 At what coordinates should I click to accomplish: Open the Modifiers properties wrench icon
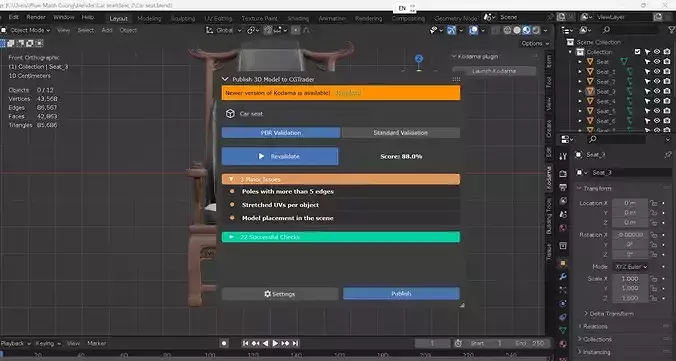pos(563,276)
